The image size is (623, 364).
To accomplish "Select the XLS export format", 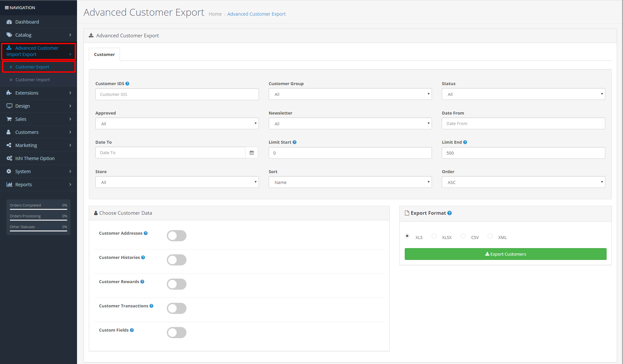I will [x=407, y=236].
